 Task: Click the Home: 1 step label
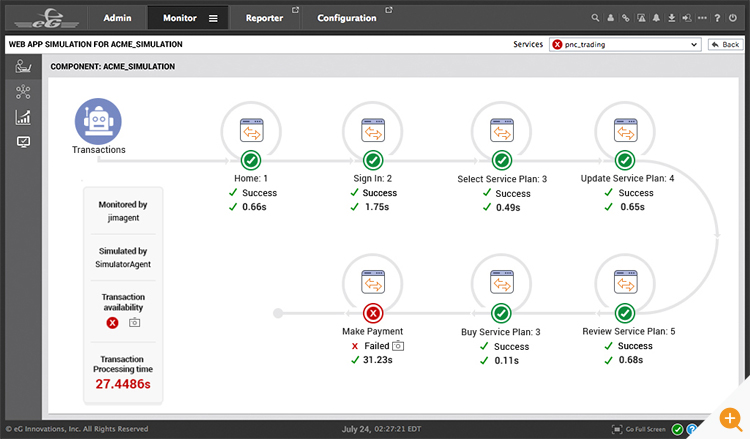(251, 178)
